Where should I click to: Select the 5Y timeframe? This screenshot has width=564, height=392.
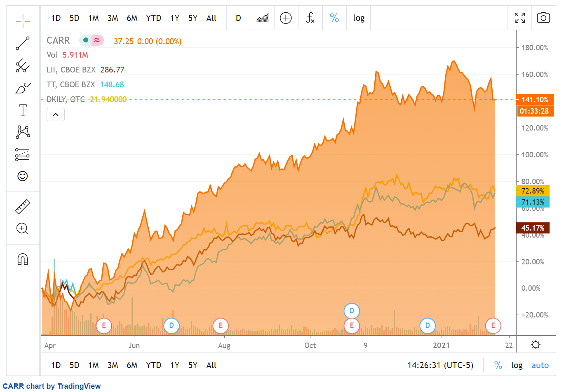(192, 18)
